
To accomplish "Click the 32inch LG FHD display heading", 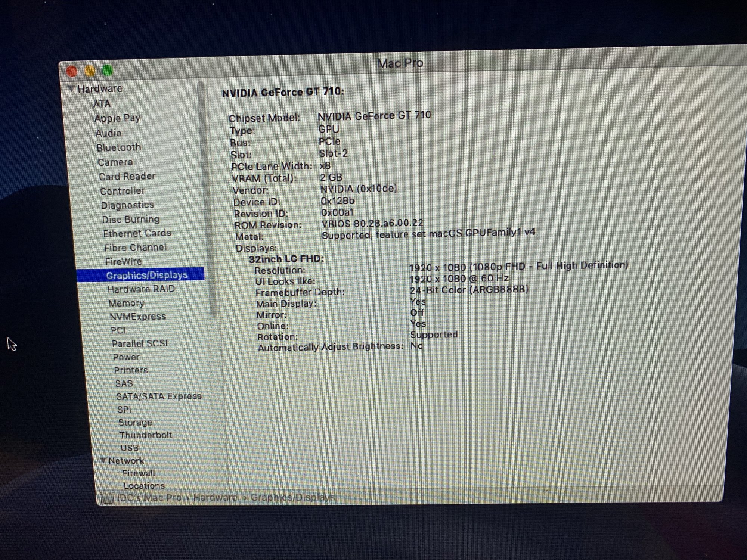I will point(286,259).
